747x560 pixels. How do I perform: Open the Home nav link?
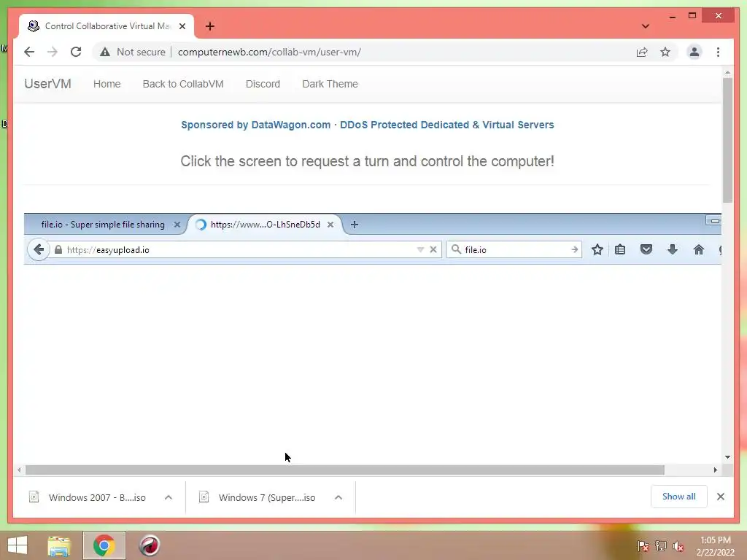click(107, 84)
